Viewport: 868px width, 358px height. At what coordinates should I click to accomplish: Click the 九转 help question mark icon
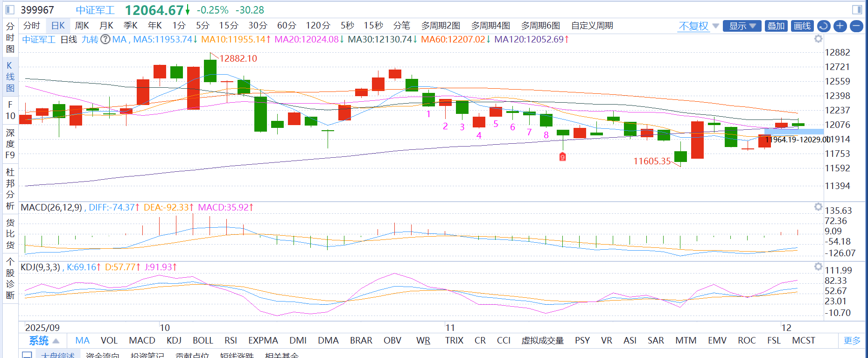click(x=105, y=39)
